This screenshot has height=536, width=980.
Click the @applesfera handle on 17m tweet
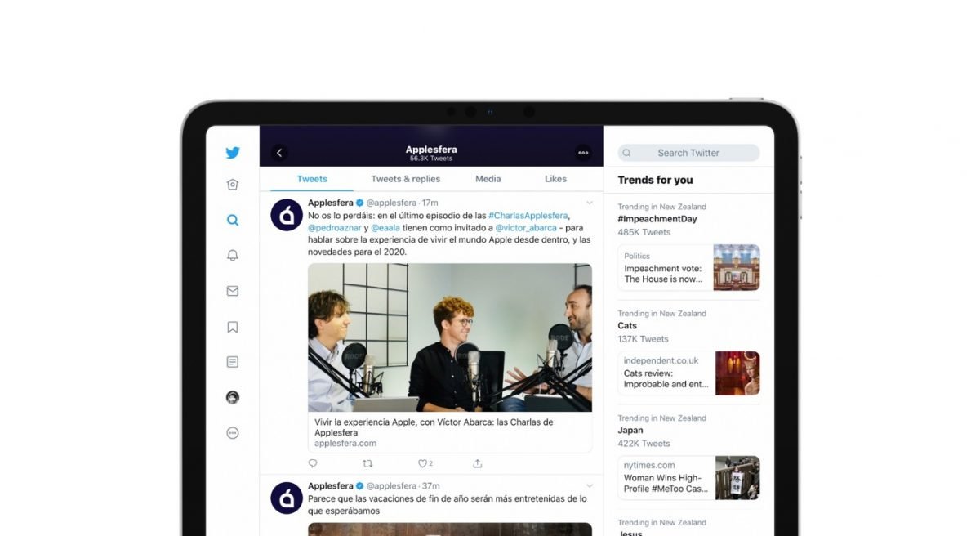[x=391, y=203]
